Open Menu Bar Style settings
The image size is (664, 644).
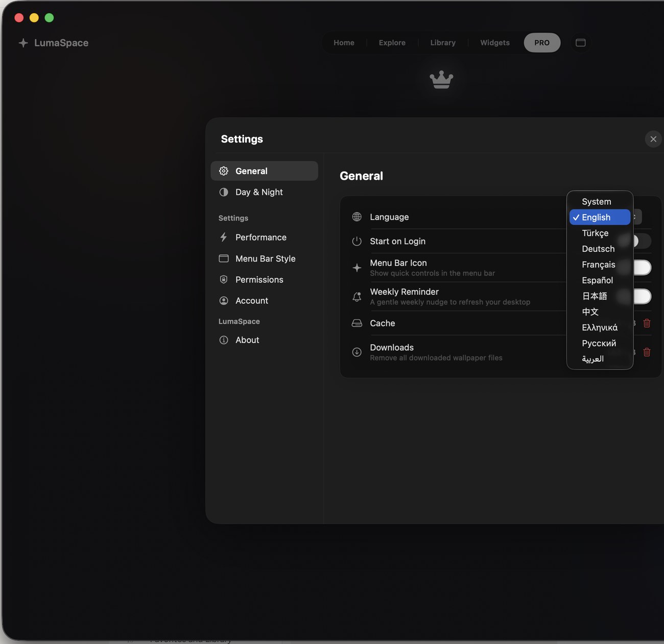(264, 258)
